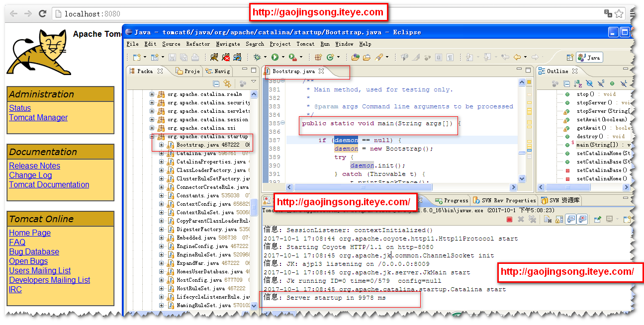The image size is (644, 325).
Task: Bookmark the page with the star icon
Action: (x=619, y=13)
